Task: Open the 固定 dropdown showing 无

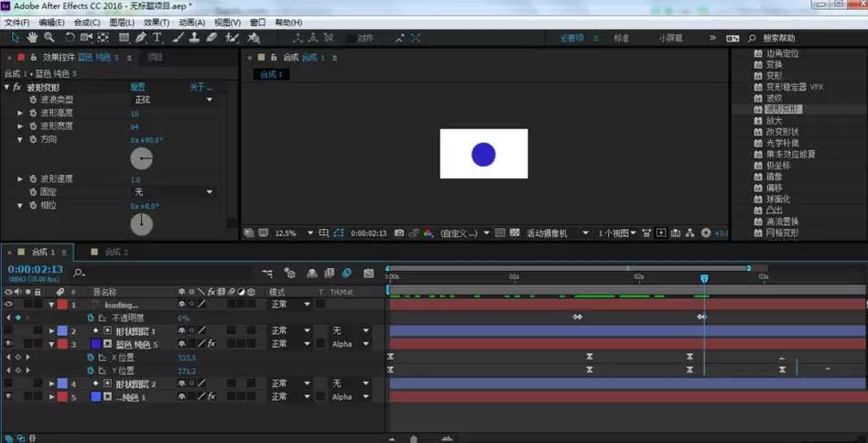Action: tap(173, 192)
